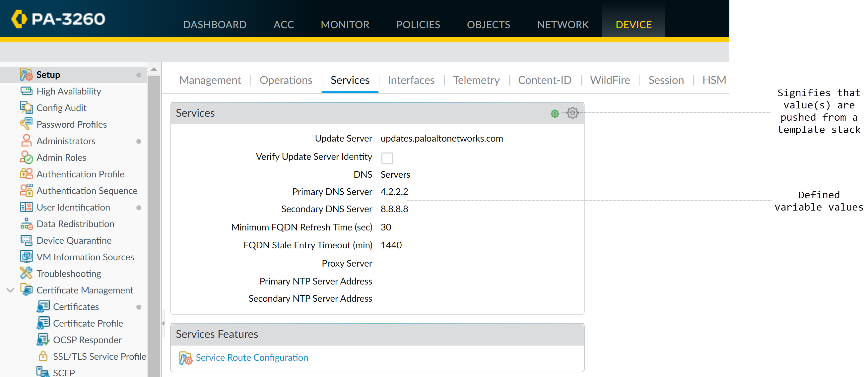Open Service Route Configuration link
868x377 pixels.
pos(252,357)
